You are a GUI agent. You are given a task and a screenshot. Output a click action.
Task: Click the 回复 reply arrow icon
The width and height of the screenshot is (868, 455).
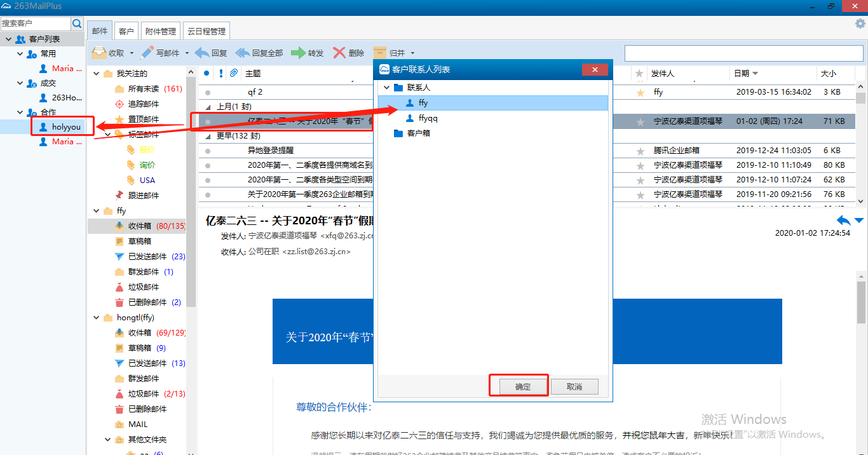[x=202, y=53]
